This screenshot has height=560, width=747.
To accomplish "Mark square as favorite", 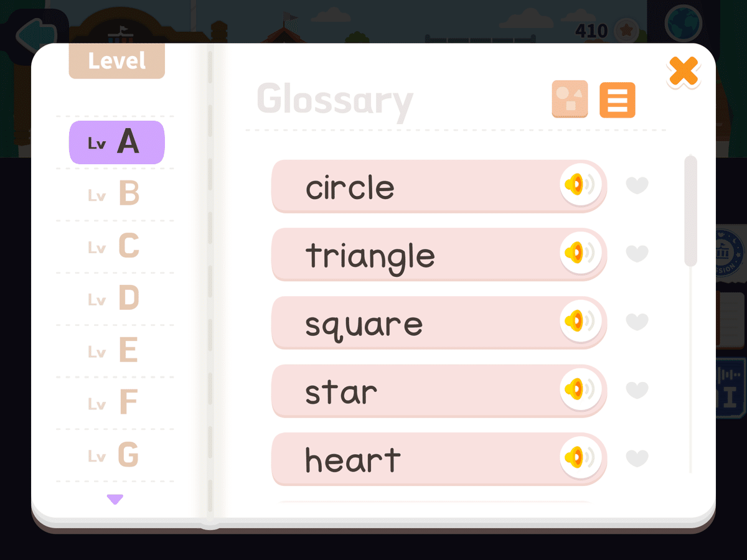I will click(637, 322).
